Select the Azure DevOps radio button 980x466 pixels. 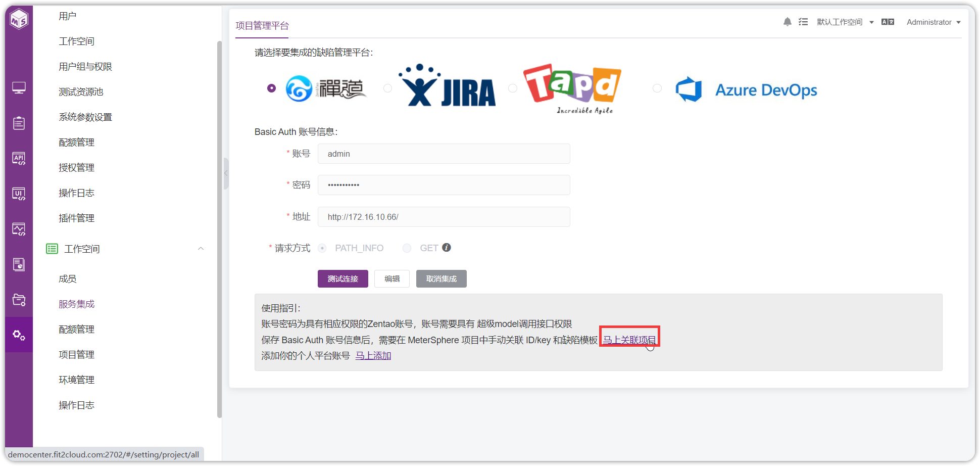pyautogui.click(x=657, y=88)
